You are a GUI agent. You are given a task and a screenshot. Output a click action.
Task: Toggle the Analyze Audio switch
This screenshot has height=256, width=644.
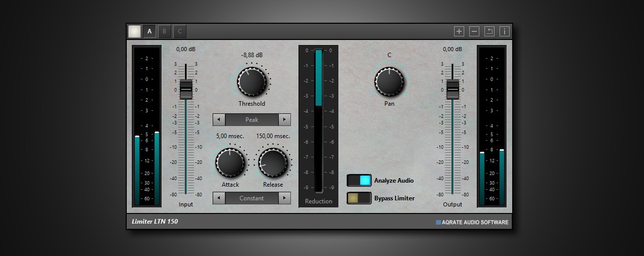[x=359, y=181]
